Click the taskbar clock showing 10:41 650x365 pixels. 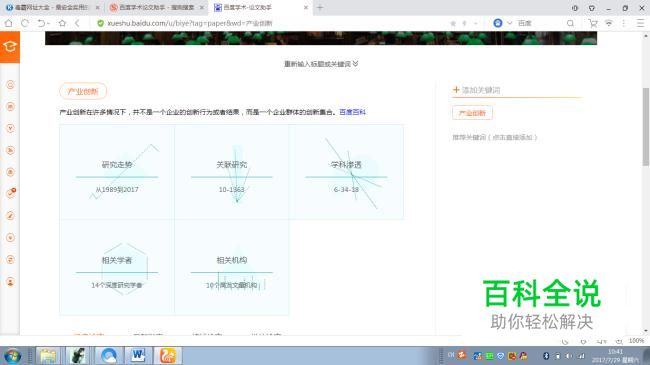point(616,356)
